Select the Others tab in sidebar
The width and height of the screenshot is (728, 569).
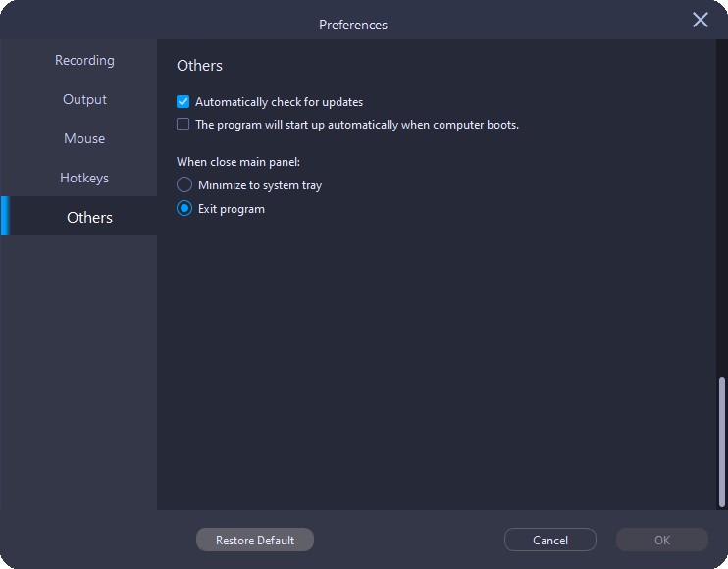coord(89,217)
